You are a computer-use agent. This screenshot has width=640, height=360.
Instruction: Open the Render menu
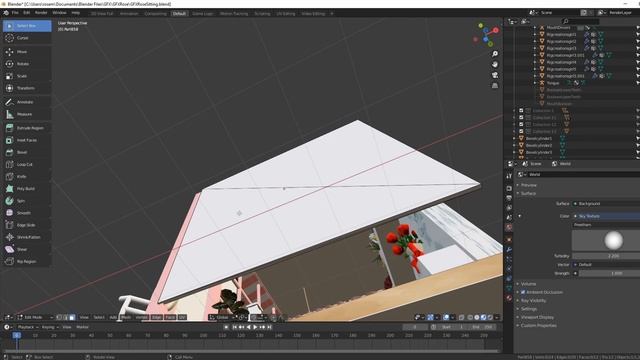coord(41,13)
